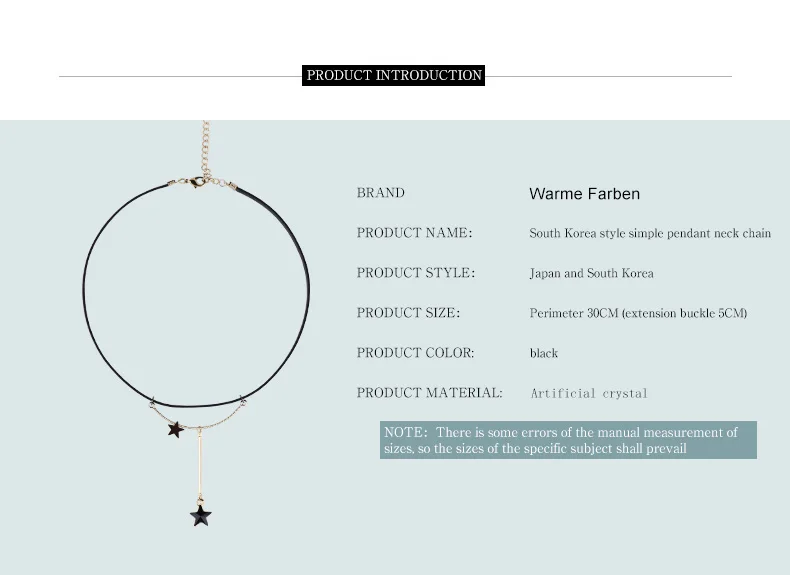Screen dimensions: 790x575
Task: Click the gold extension chain
Action: click(x=206, y=150)
